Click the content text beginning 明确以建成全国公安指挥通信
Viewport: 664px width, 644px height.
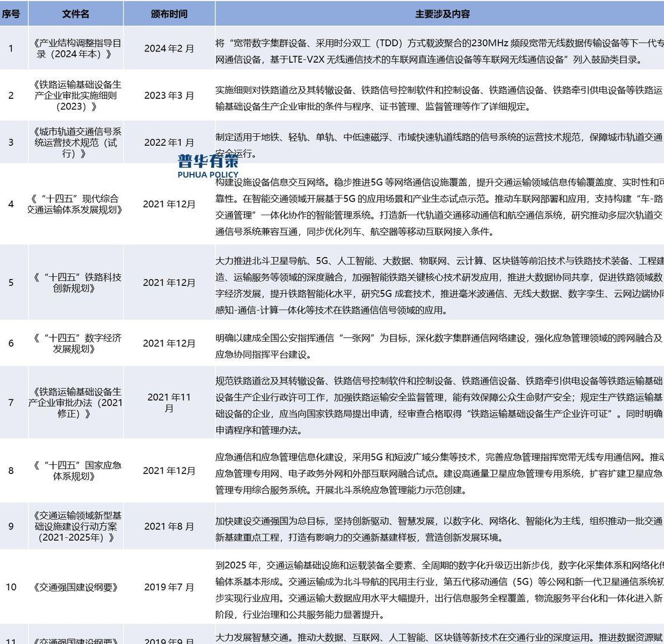(439, 346)
